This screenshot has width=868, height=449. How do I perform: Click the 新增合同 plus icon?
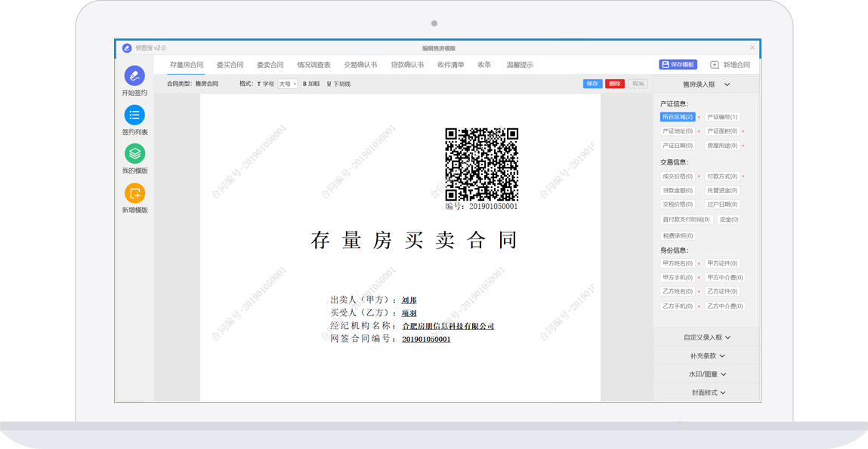[715, 65]
